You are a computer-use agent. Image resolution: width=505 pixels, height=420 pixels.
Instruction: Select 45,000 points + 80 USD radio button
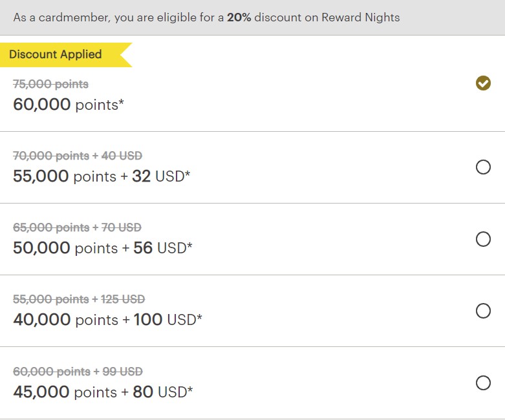483,383
